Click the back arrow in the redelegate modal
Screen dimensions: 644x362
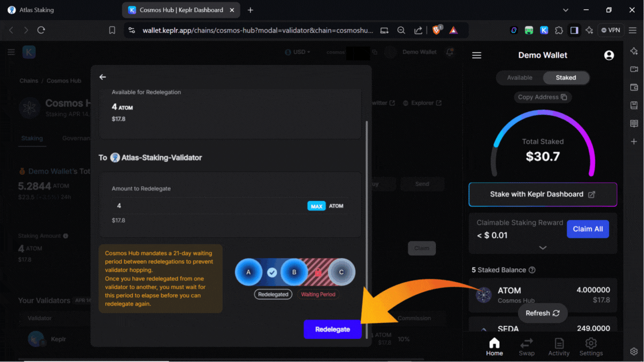click(102, 77)
